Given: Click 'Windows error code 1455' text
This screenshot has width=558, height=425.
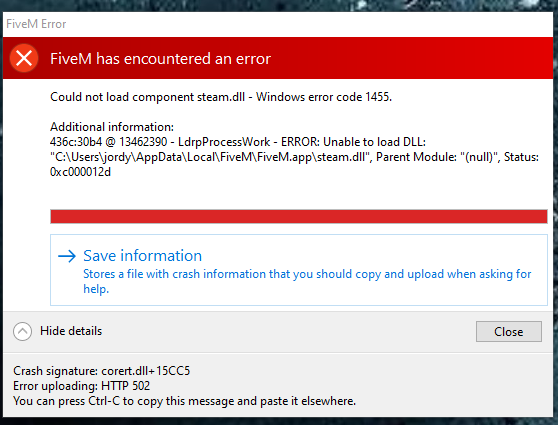Looking at the screenshot, I should coord(324,97).
